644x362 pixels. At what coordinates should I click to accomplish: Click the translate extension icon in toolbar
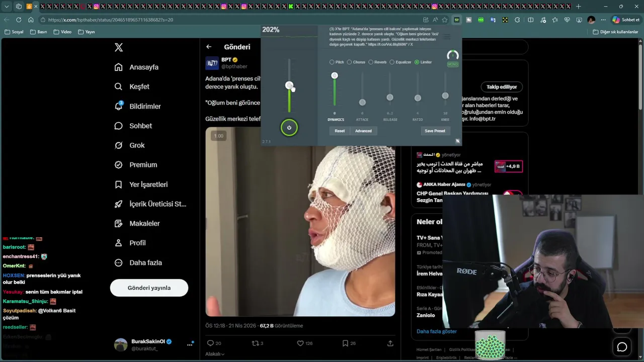click(493, 20)
